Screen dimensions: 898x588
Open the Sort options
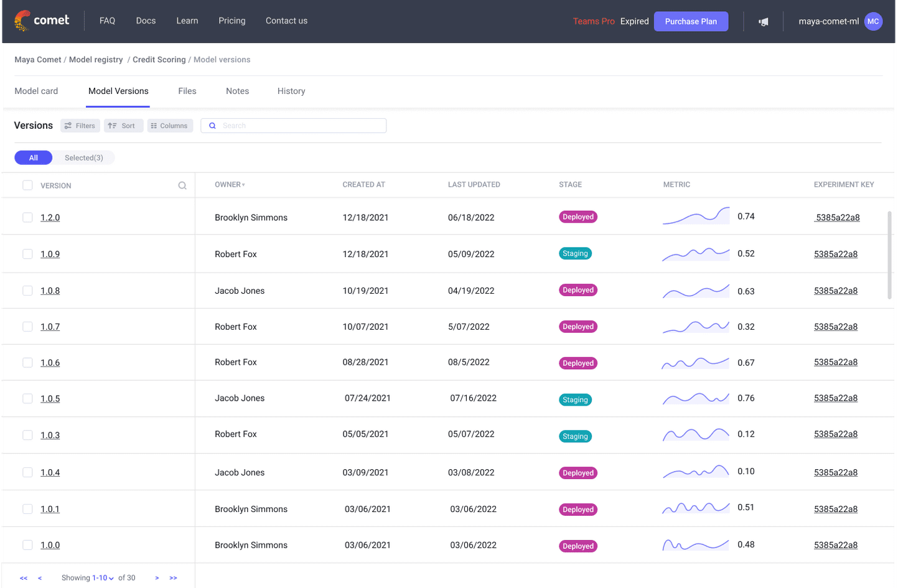coord(123,125)
